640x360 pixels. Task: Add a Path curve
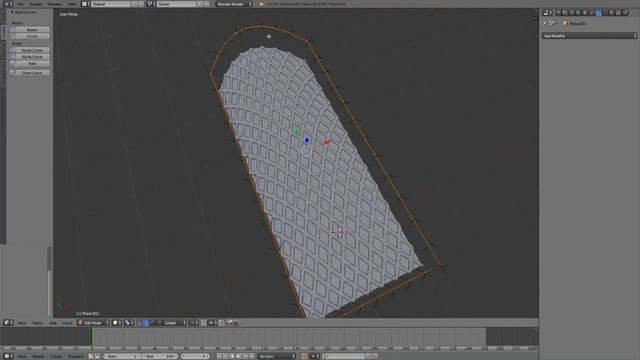click(30, 63)
